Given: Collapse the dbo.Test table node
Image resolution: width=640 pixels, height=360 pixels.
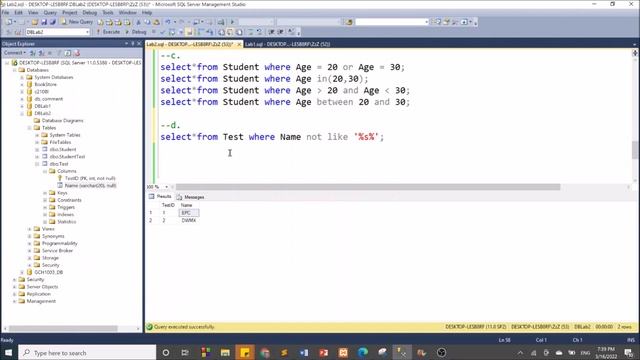Looking at the screenshot, I should (x=37, y=164).
